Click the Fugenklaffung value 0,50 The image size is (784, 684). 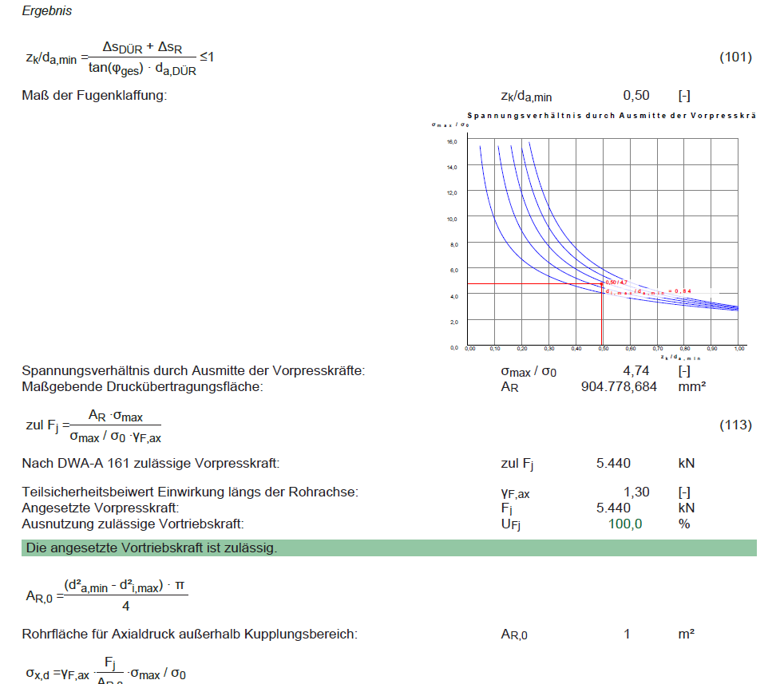636,96
